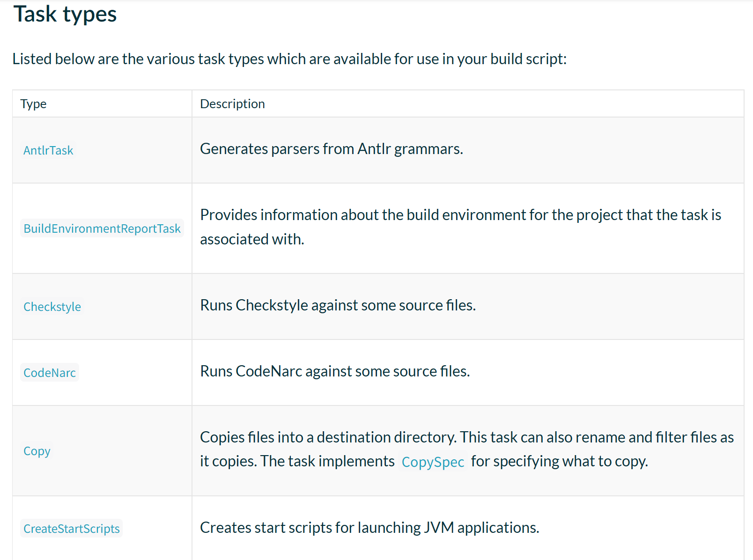Click the 'Task types' heading
The image size is (753, 560).
click(x=65, y=14)
